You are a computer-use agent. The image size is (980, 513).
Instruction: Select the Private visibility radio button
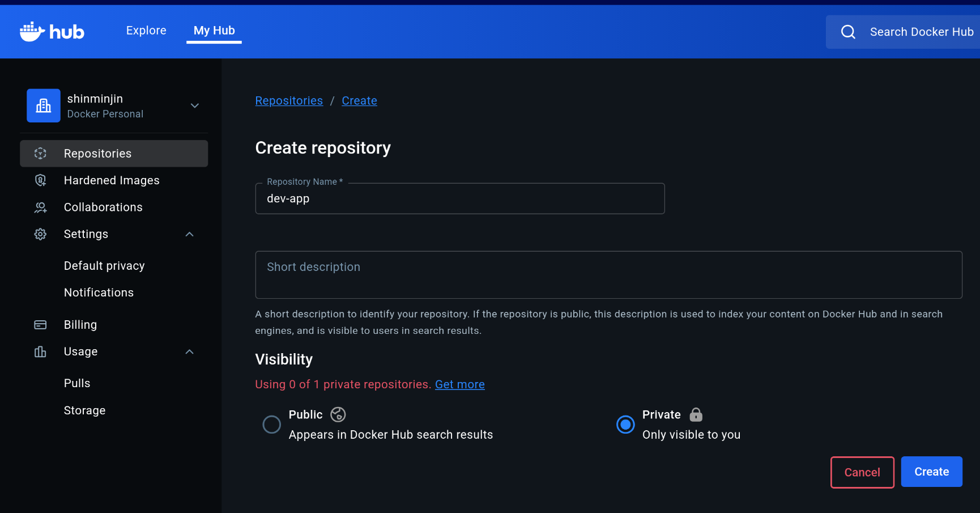pyautogui.click(x=625, y=425)
